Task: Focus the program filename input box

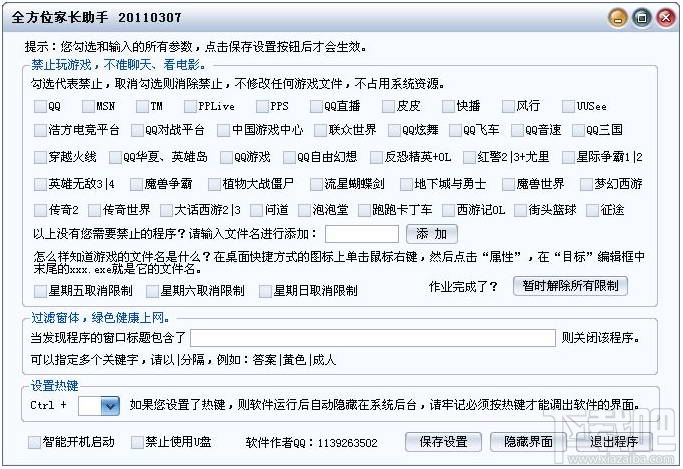Action: coord(362,234)
